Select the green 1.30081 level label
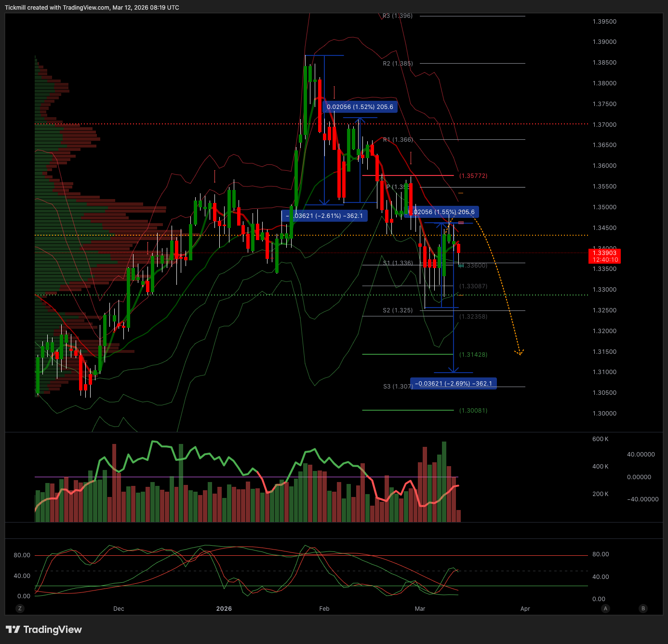 473,411
